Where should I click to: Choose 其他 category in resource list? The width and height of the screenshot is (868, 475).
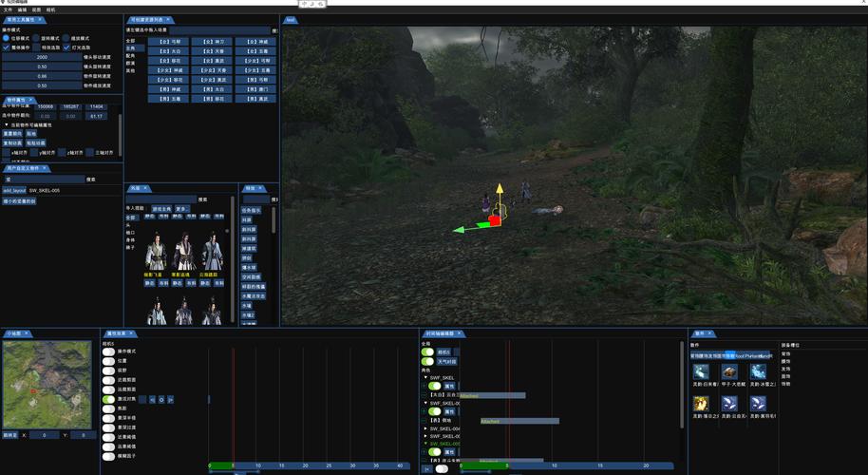tap(131, 71)
